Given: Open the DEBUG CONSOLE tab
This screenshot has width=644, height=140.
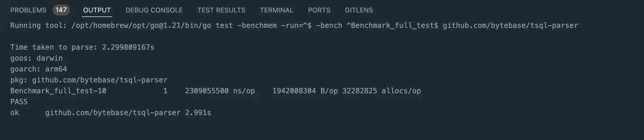Looking at the screenshot, I should point(154,10).
